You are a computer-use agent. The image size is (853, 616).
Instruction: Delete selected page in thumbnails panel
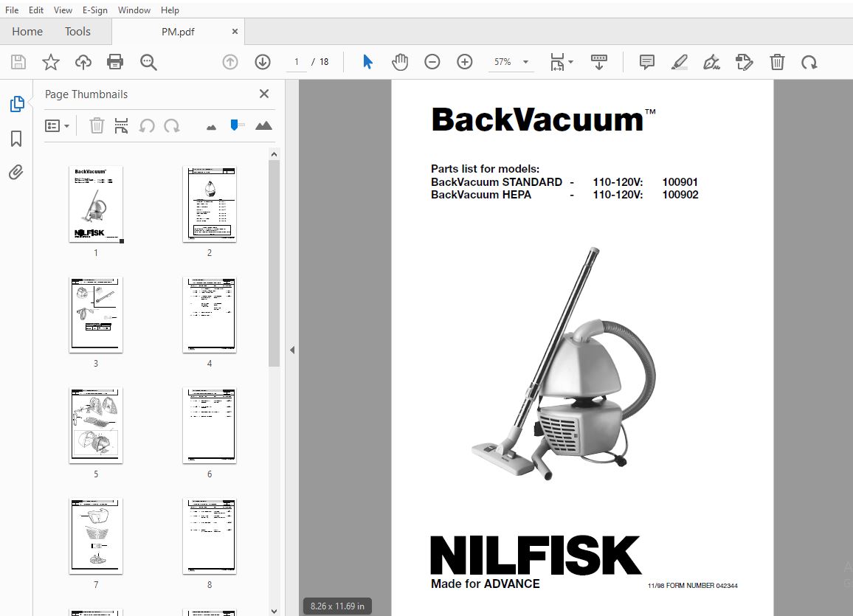pyautogui.click(x=96, y=125)
